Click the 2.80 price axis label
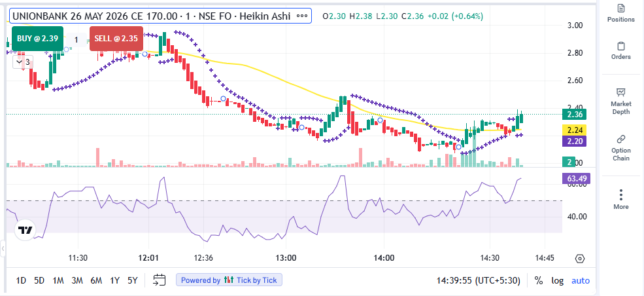 (574, 53)
